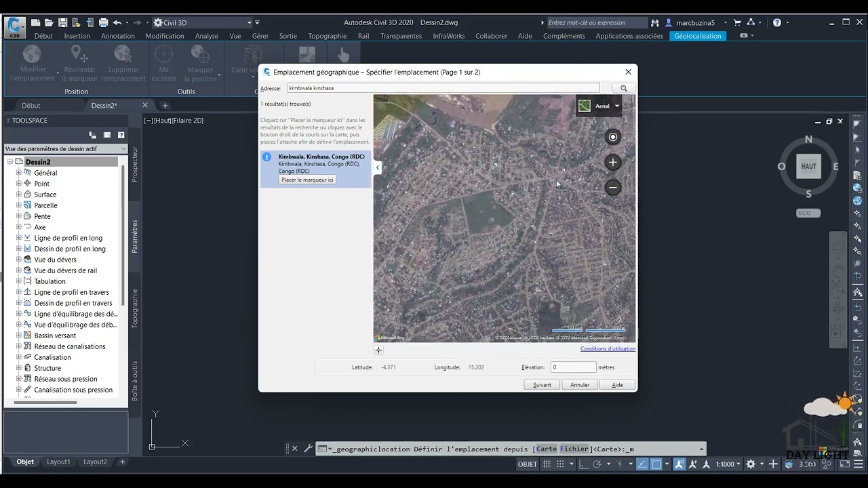Viewport: 868px width, 488px height.
Task: Click the Supprimer l'emplacement ribbon tool
Action: [123, 64]
